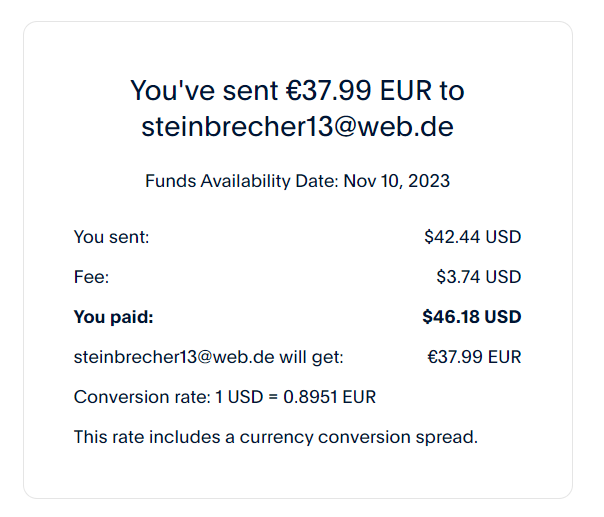Select the bold $46.18 USD total

471,317
